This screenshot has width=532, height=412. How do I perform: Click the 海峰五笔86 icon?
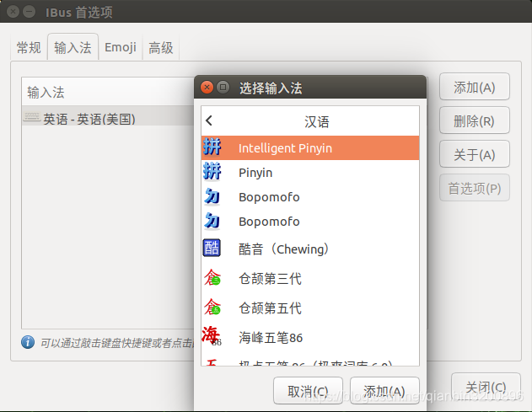212,336
